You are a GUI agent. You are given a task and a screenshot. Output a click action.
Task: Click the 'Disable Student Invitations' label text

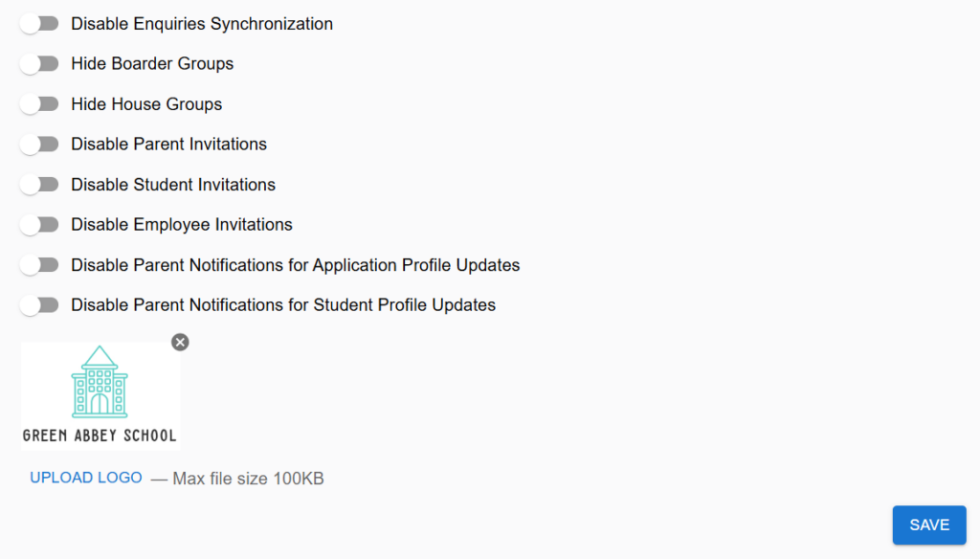click(x=173, y=185)
